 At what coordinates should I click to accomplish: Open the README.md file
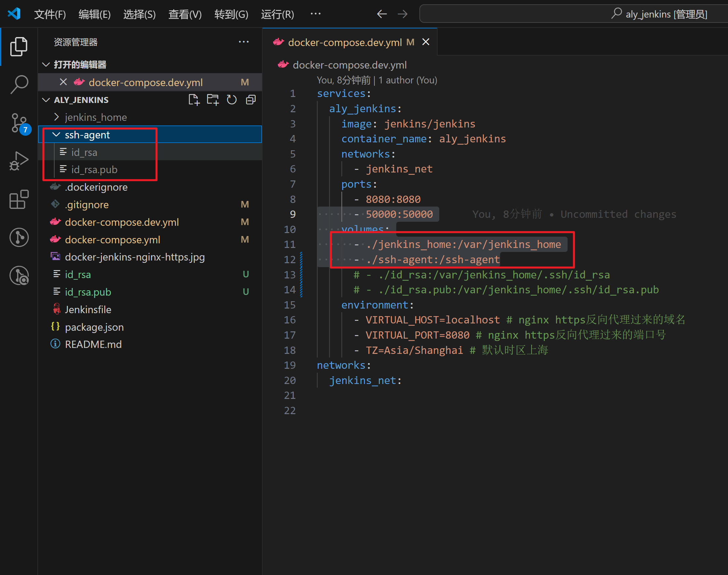coord(150,344)
